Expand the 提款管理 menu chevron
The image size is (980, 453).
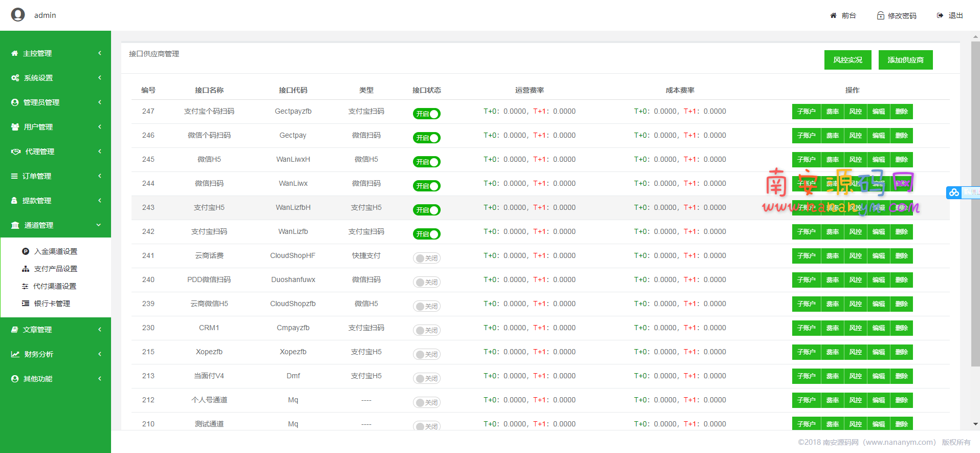point(100,201)
